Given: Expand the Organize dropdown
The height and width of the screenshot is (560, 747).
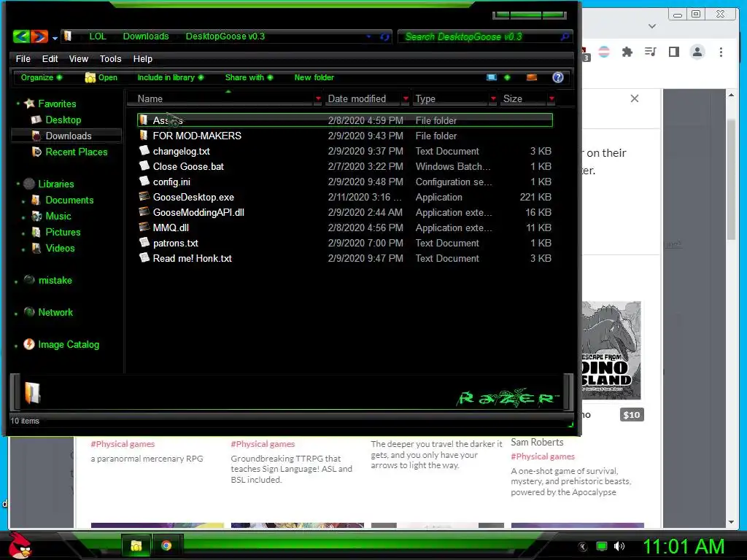Looking at the screenshot, I should click(41, 77).
